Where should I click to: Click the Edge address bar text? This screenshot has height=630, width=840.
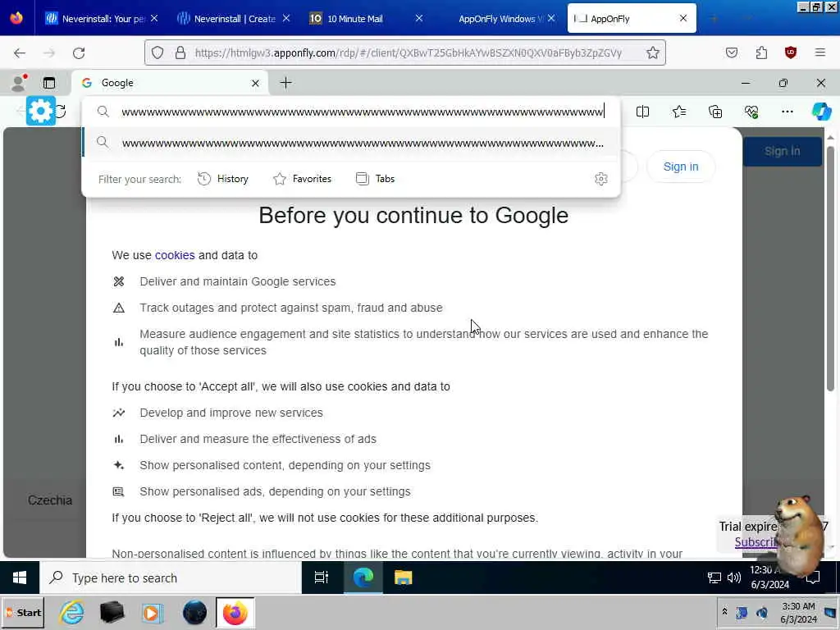[x=363, y=112]
